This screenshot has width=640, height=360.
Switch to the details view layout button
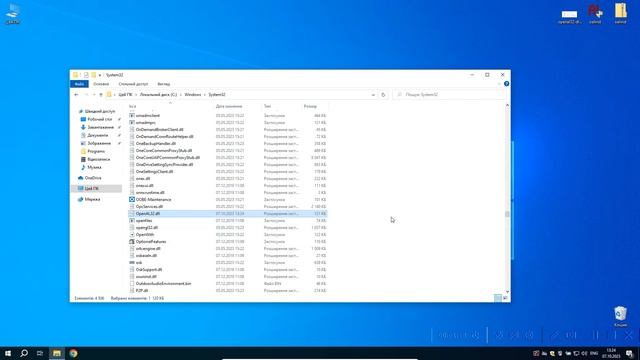pyautogui.click(x=498, y=298)
